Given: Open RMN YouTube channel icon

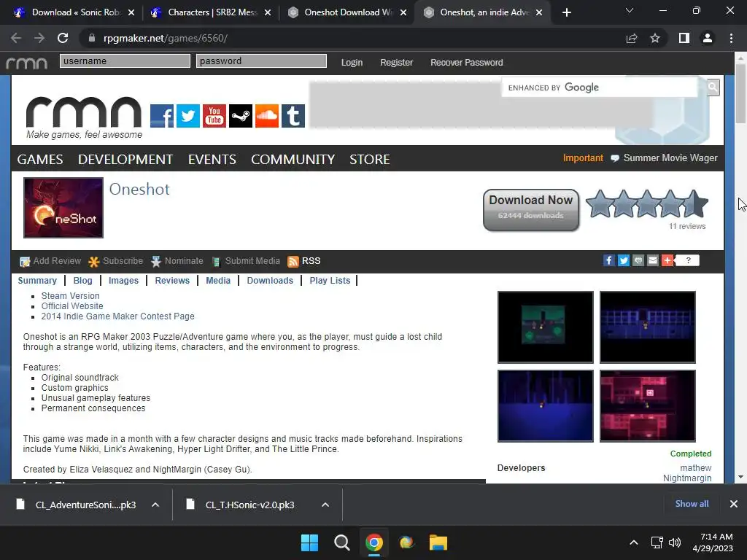Looking at the screenshot, I should (214, 116).
